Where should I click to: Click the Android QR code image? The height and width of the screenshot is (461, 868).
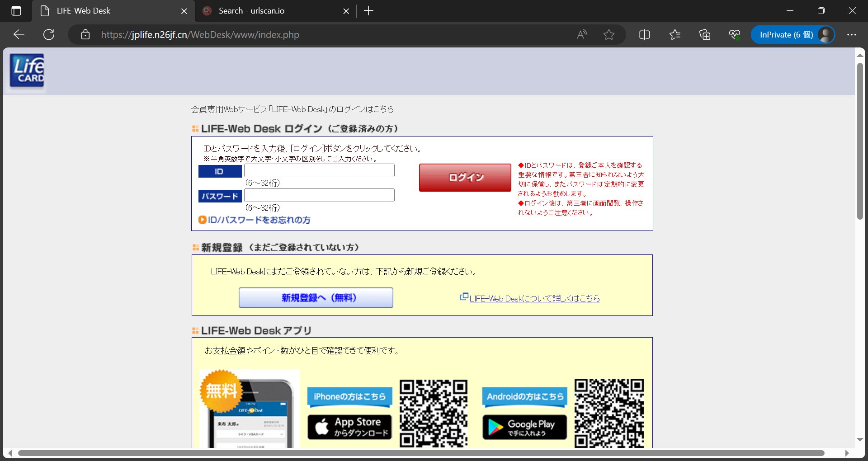point(609,413)
